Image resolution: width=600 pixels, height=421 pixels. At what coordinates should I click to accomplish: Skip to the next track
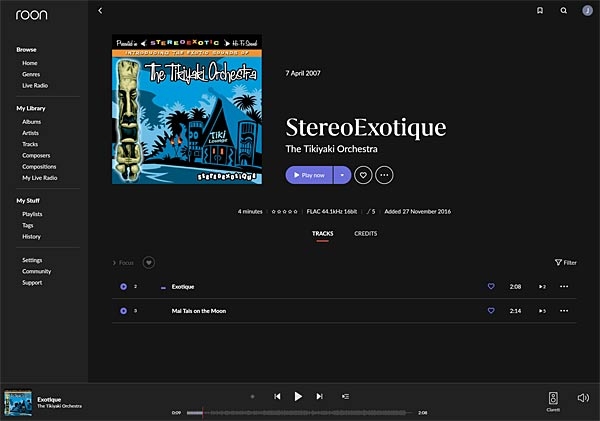(319, 396)
